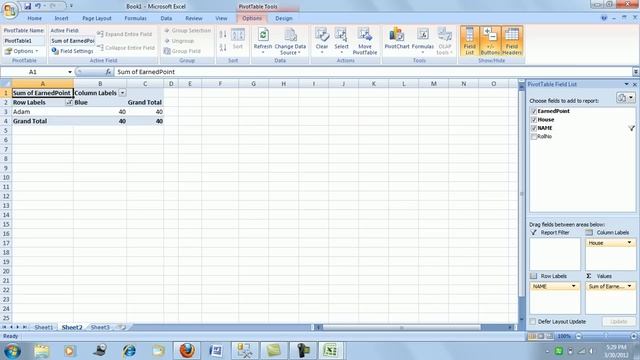640x360 pixels.
Task: Open the Select actions menu
Action: [341, 41]
